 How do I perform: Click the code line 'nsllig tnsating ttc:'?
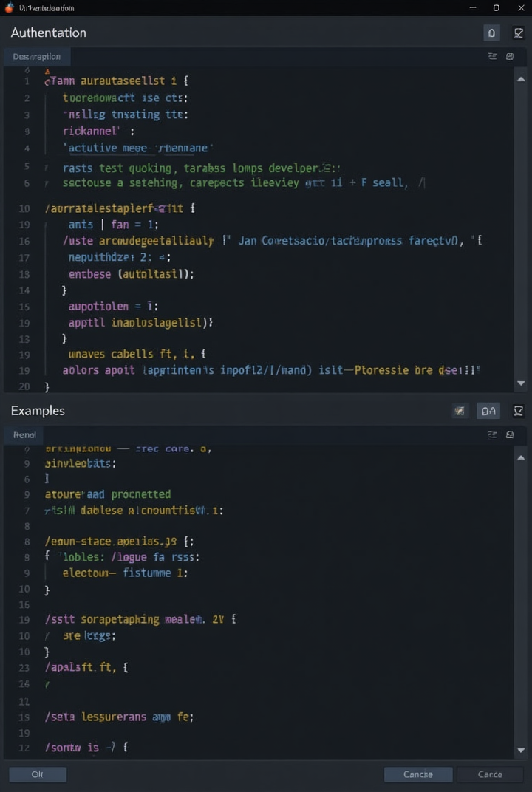point(126,115)
